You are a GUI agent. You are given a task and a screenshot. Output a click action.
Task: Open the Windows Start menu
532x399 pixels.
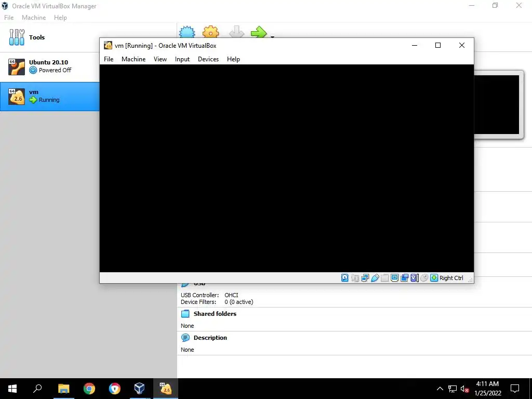12,389
